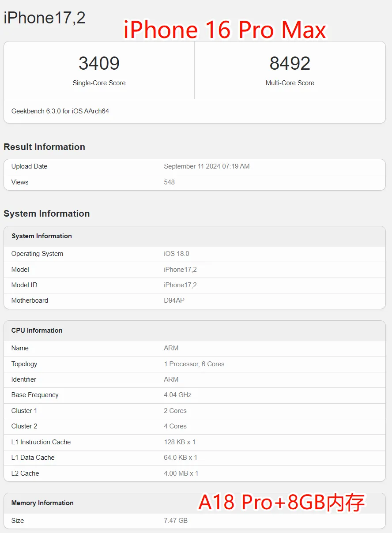Click the L1 Data Cache label

click(33, 458)
